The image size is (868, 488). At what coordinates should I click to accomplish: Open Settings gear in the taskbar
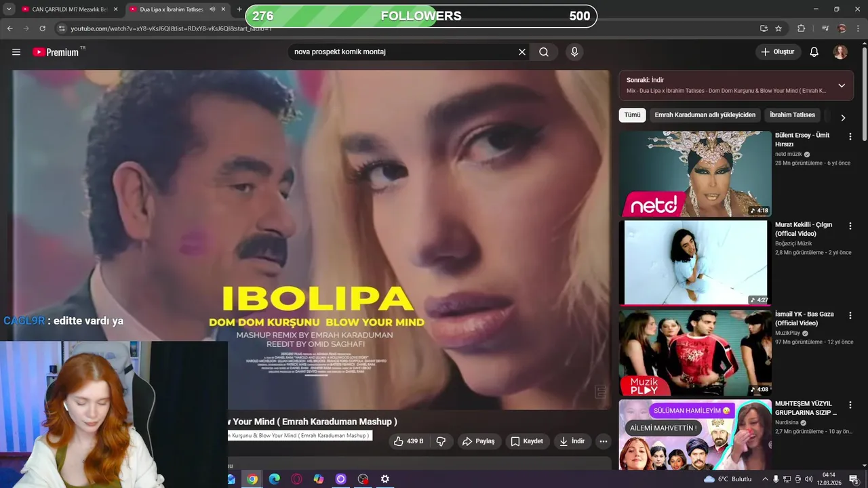tap(385, 479)
